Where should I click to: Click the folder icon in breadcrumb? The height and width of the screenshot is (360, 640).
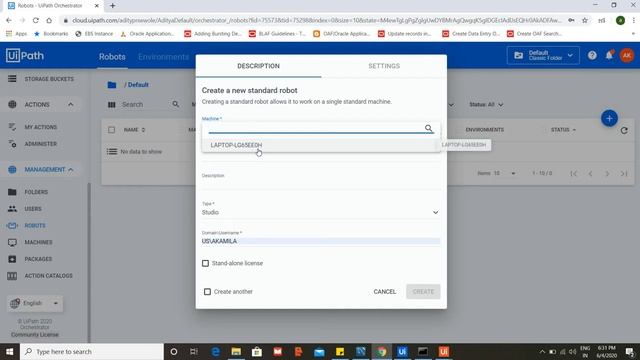(x=112, y=85)
